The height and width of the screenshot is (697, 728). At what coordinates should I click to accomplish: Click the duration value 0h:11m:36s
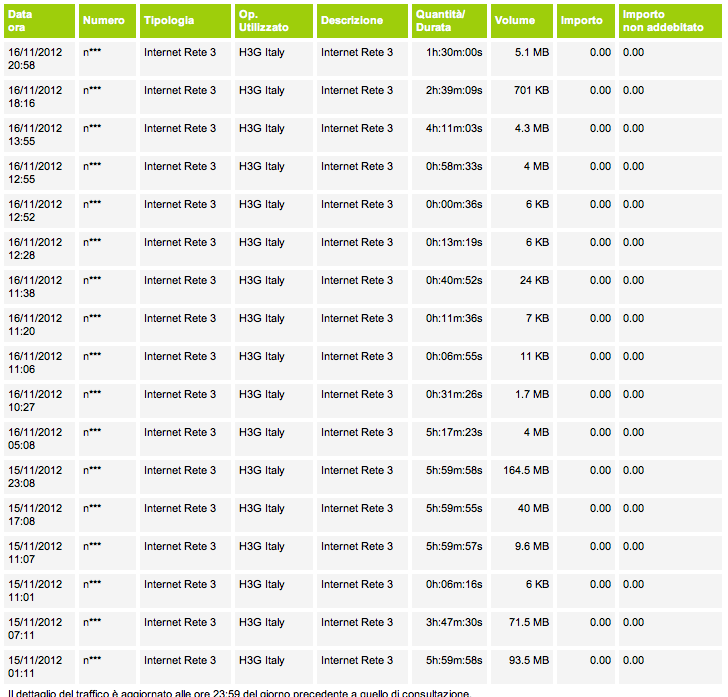pyautogui.click(x=454, y=319)
